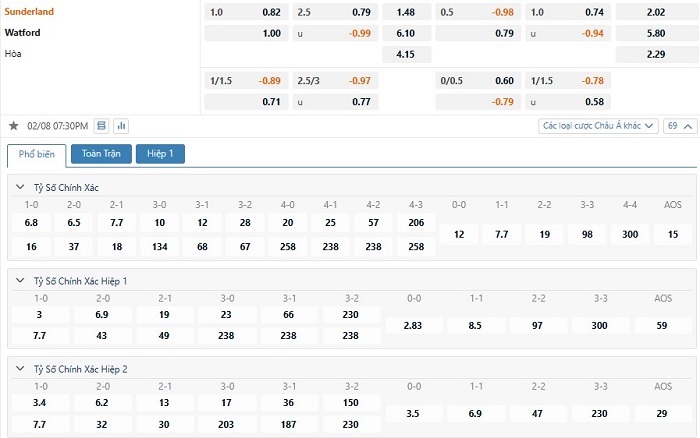The image size is (700, 438).
Task: Pick Sunderland win odds 1.48
Action: coord(406,12)
